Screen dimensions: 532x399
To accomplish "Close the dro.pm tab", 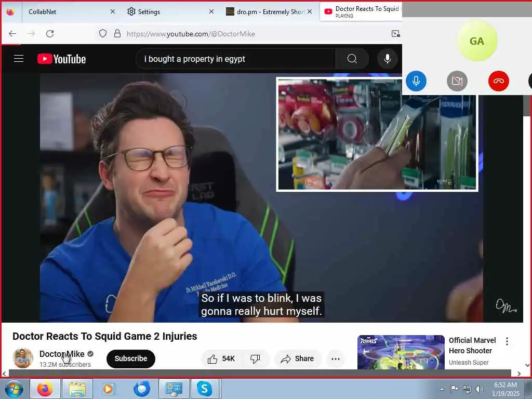I will coord(310,12).
